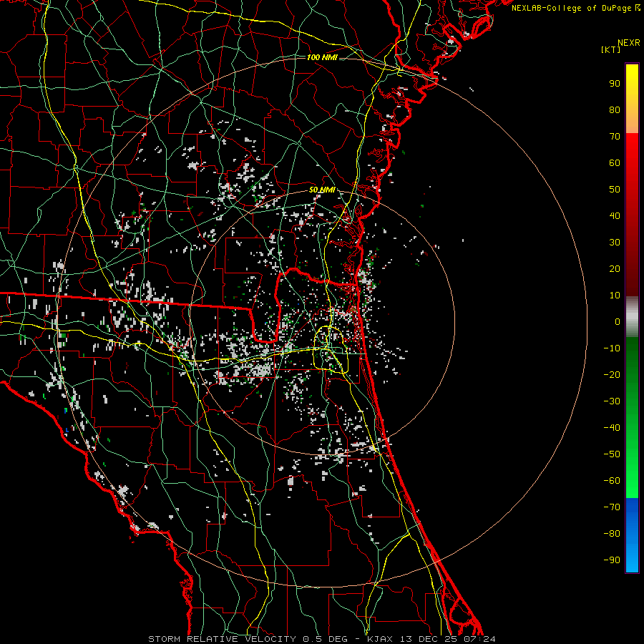Select the positive 10 knot scale label
Screen dimensions: 644x644
615,296
